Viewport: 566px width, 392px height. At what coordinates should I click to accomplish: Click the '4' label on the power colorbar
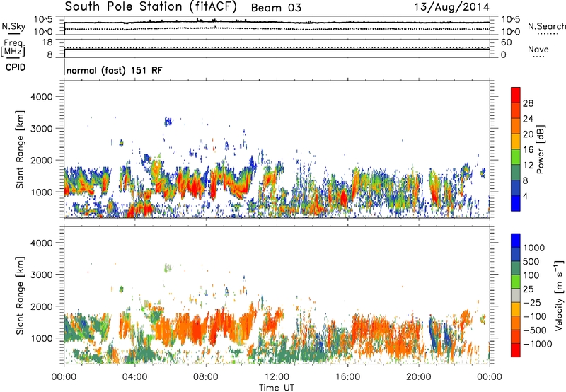pos(526,196)
